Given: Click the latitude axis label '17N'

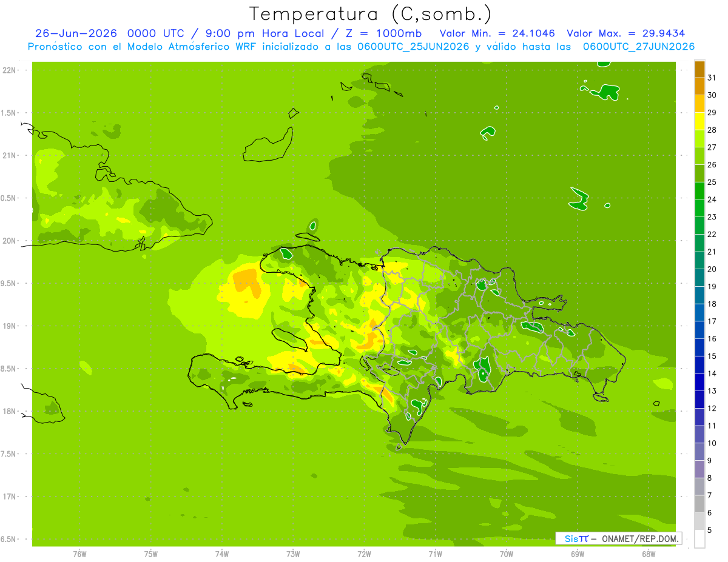Looking at the screenshot, I should 9,497.
